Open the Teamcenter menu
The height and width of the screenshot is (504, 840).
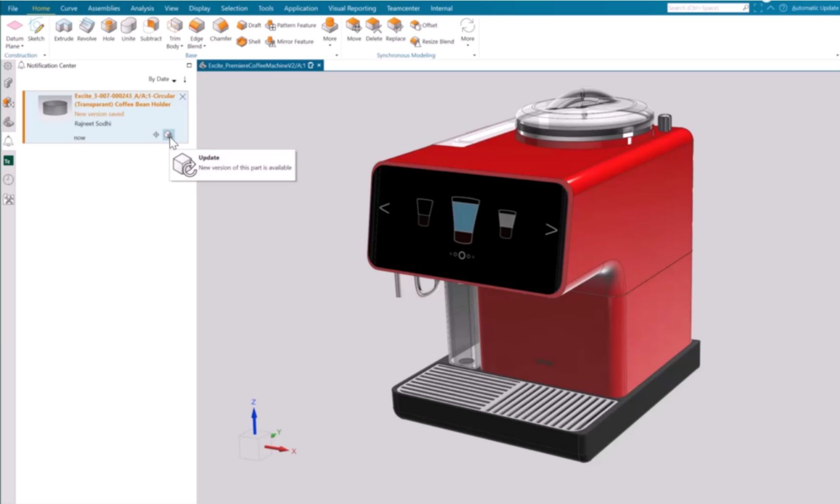coord(403,8)
